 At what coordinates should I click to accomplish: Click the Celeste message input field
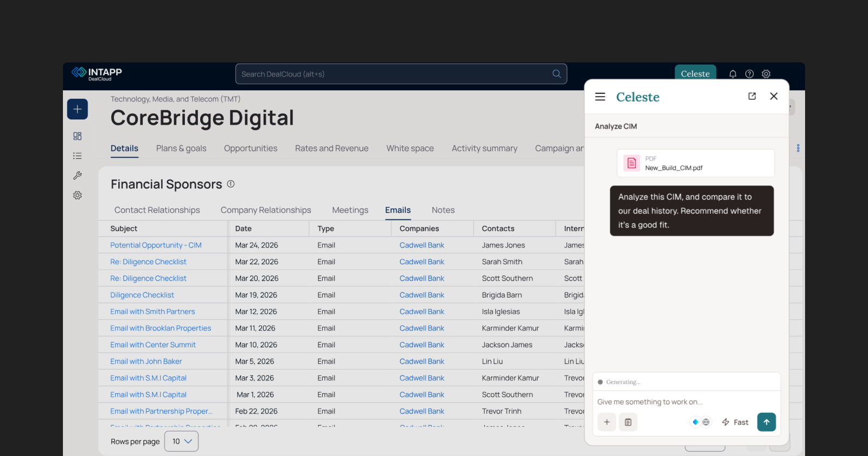point(686,402)
